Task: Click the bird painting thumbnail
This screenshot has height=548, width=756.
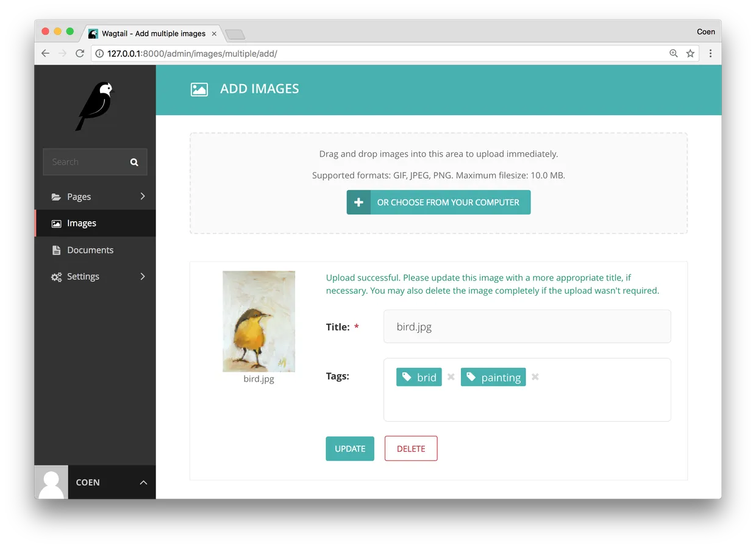Action: pyautogui.click(x=259, y=321)
